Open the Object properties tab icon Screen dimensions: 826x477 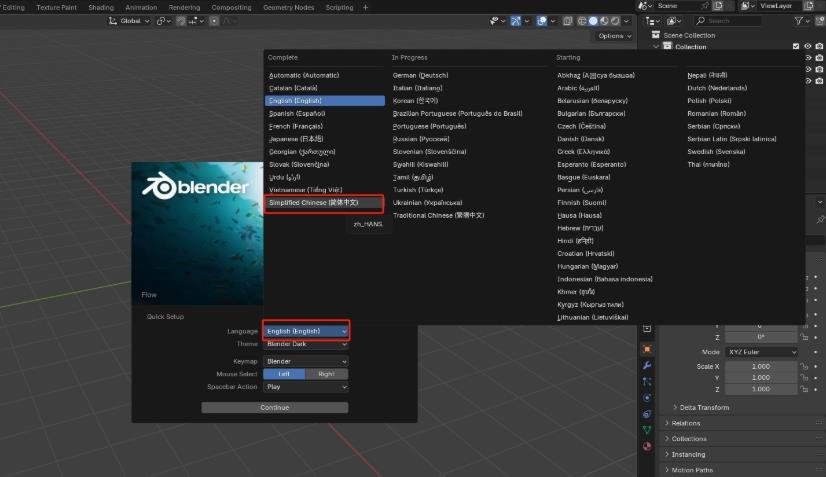click(x=647, y=349)
